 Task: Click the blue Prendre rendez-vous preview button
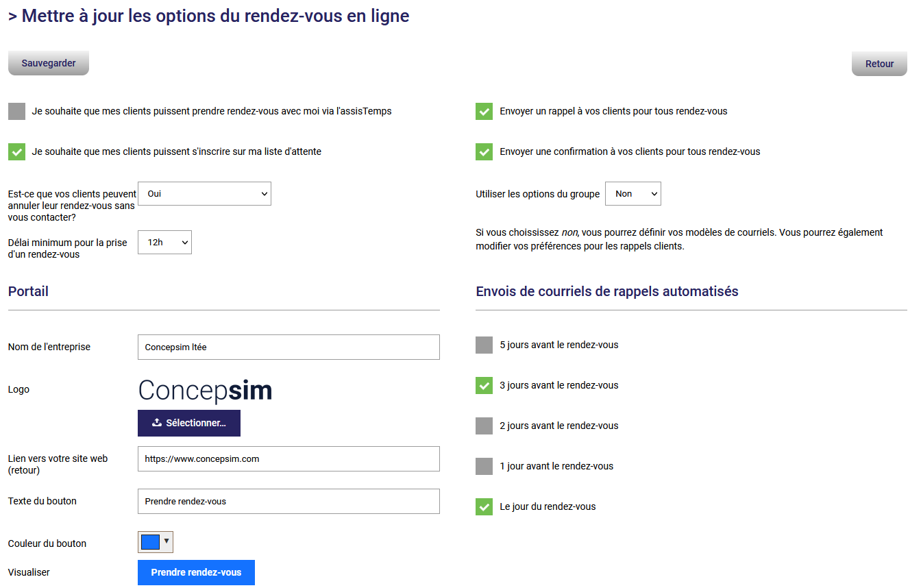tap(196, 572)
